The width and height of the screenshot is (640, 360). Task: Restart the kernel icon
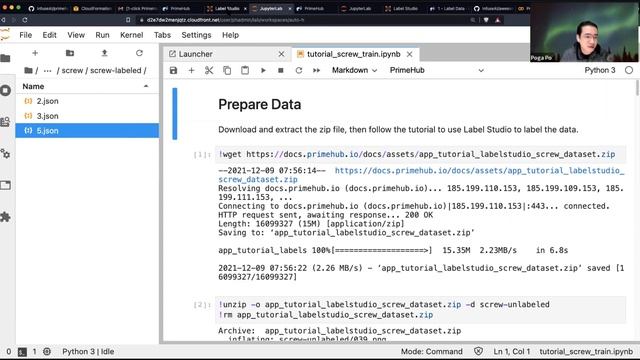coord(299,70)
